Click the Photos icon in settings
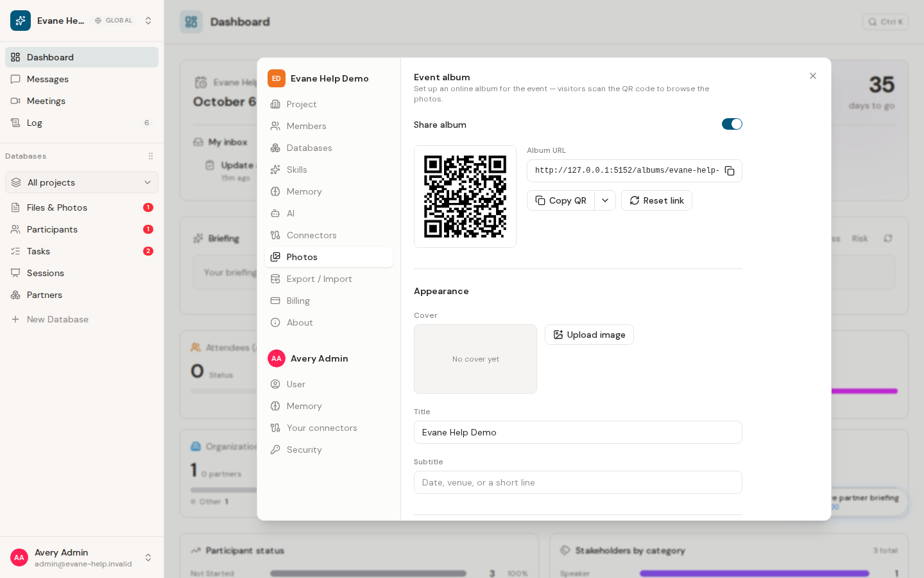Viewport: 924px width, 578px height. pos(275,257)
